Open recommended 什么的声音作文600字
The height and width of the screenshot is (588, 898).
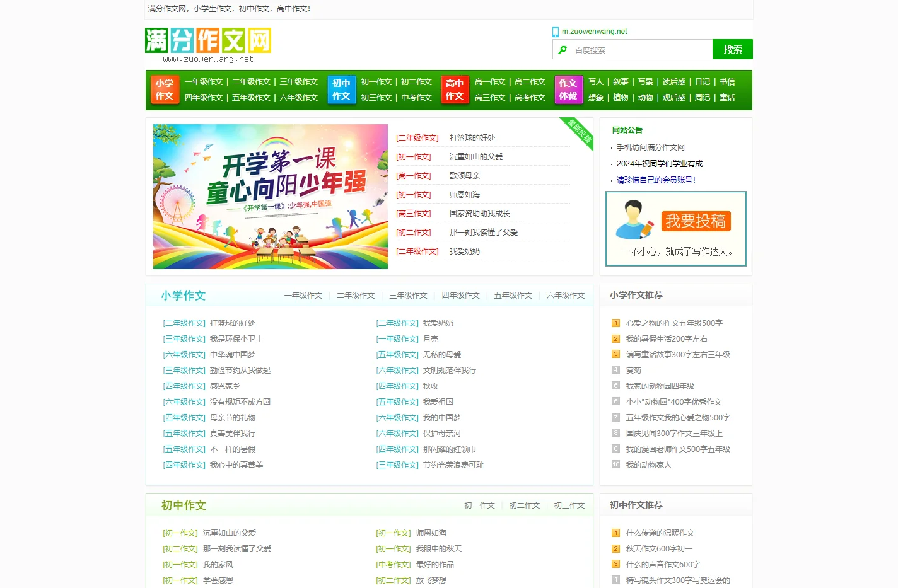(x=663, y=565)
